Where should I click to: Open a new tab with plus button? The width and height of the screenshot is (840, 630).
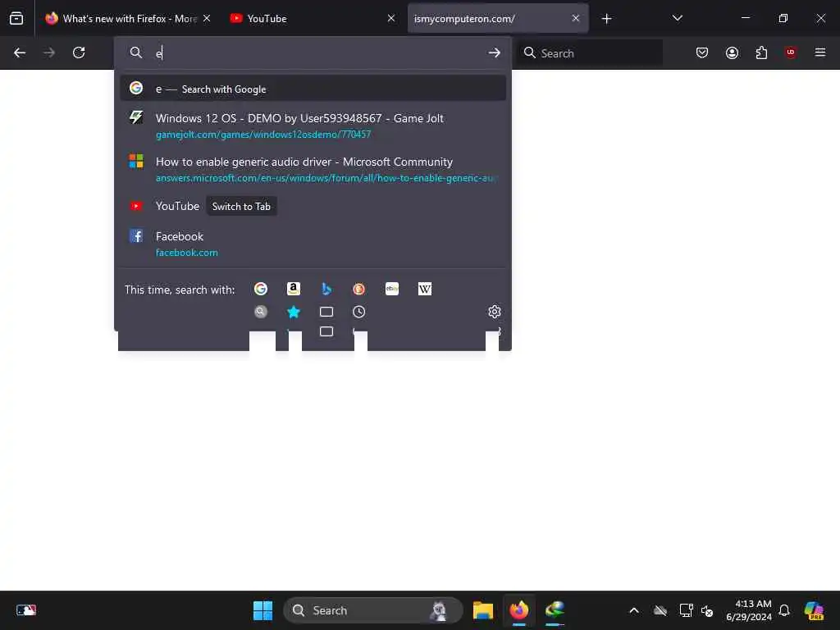pyautogui.click(x=606, y=19)
